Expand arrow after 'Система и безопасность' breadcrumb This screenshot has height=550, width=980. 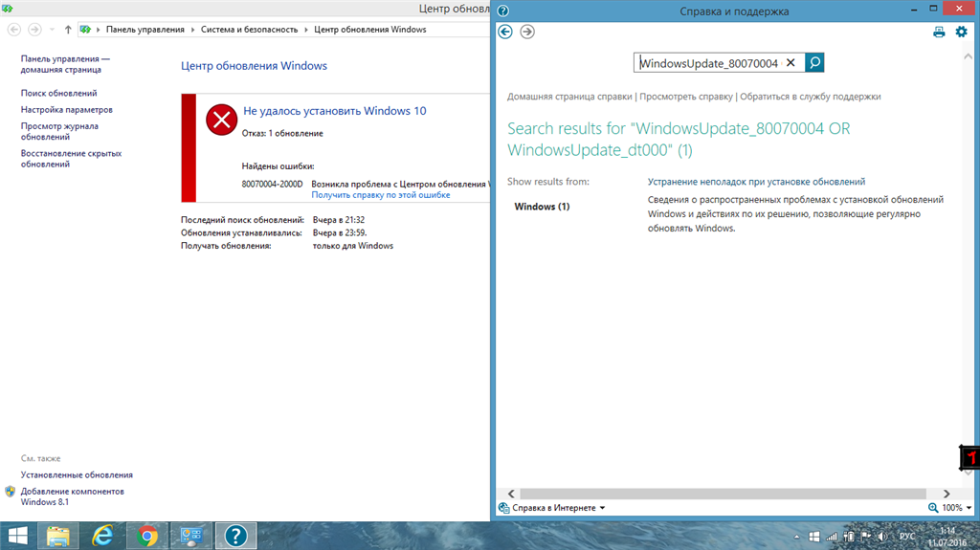point(305,30)
